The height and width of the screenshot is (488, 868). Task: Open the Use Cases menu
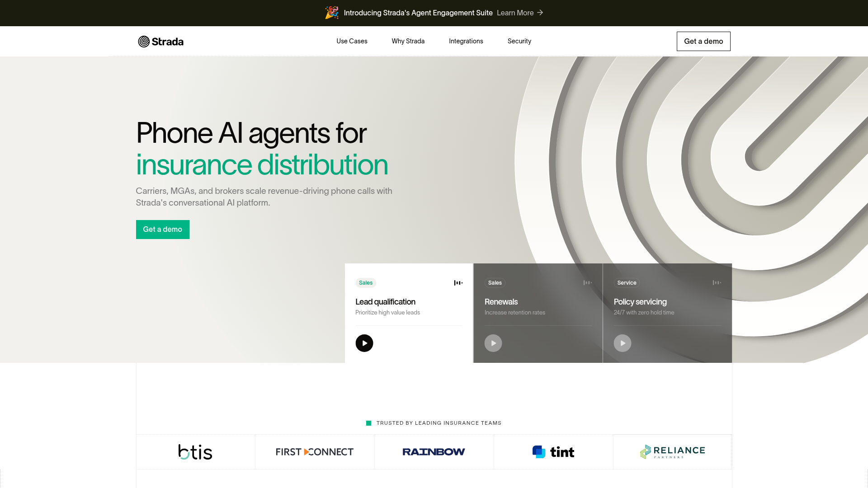[352, 41]
